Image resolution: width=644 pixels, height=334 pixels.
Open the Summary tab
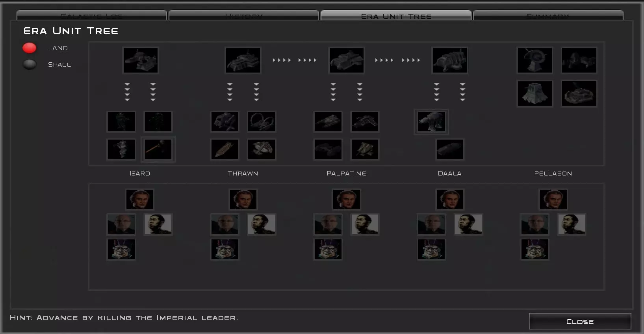coord(548,16)
